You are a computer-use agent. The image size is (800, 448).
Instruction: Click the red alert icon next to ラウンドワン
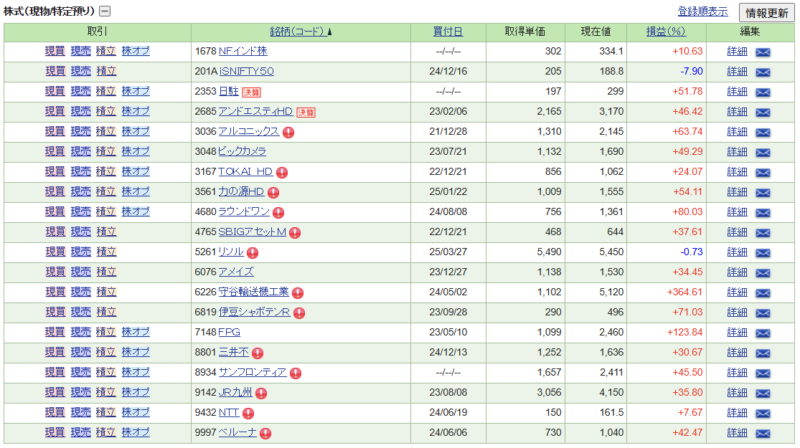point(278,212)
